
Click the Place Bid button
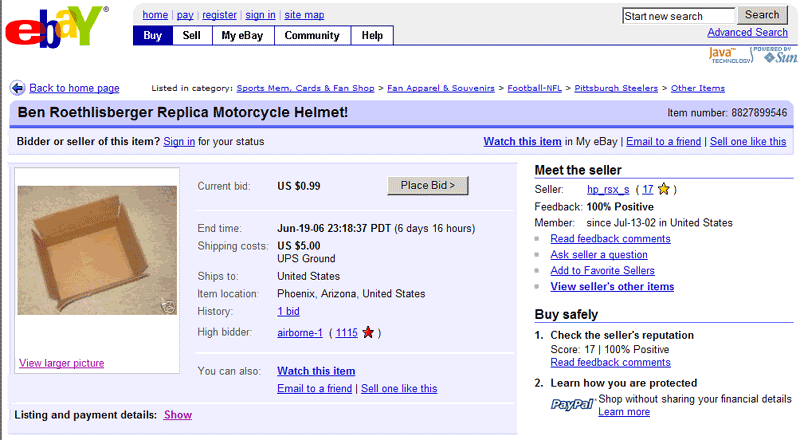click(x=428, y=186)
